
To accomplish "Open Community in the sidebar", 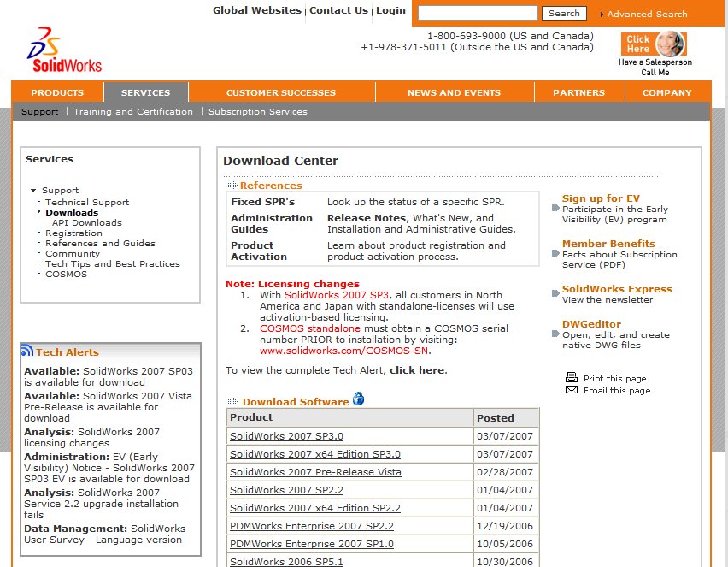I will [x=73, y=253].
